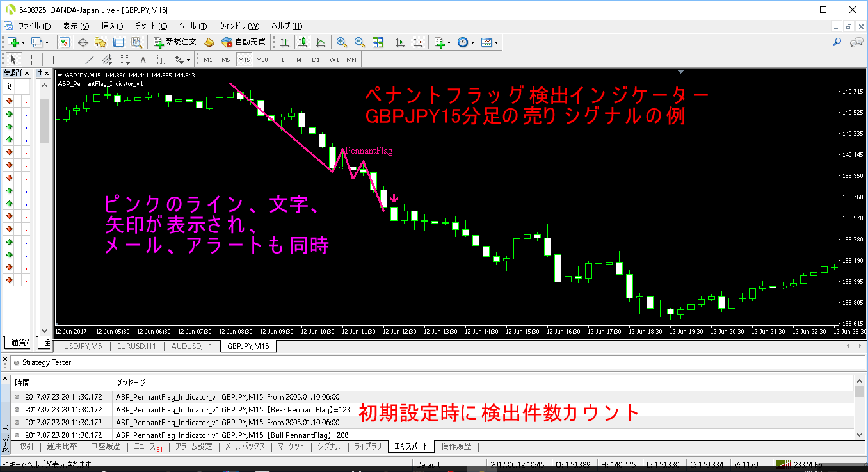Switch to AUDUSD,H1 chart tab
The height and width of the screenshot is (472, 868).
(x=191, y=346)
